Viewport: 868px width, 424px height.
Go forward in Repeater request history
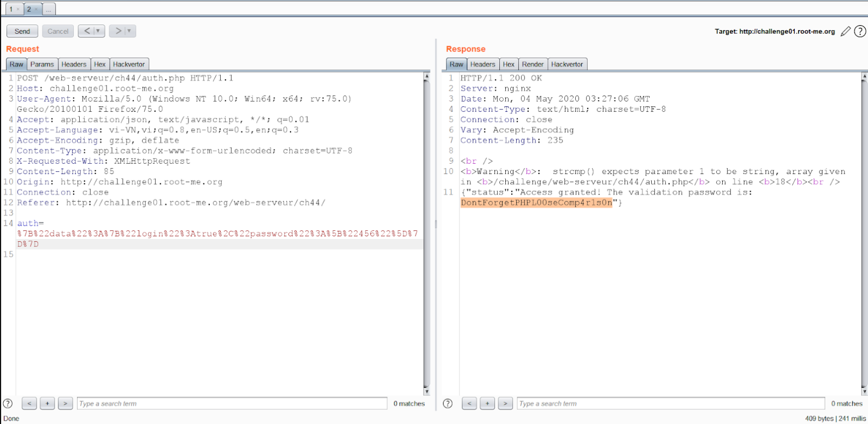tap(118, 31)
